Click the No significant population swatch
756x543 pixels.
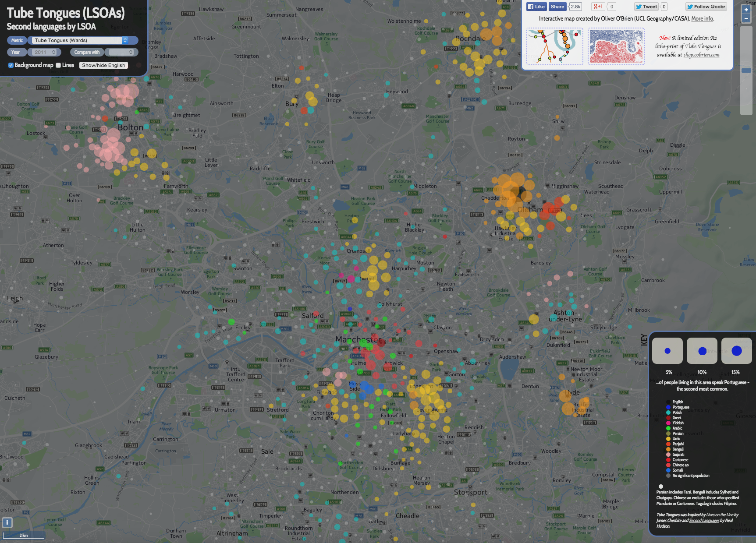[668, 476]
